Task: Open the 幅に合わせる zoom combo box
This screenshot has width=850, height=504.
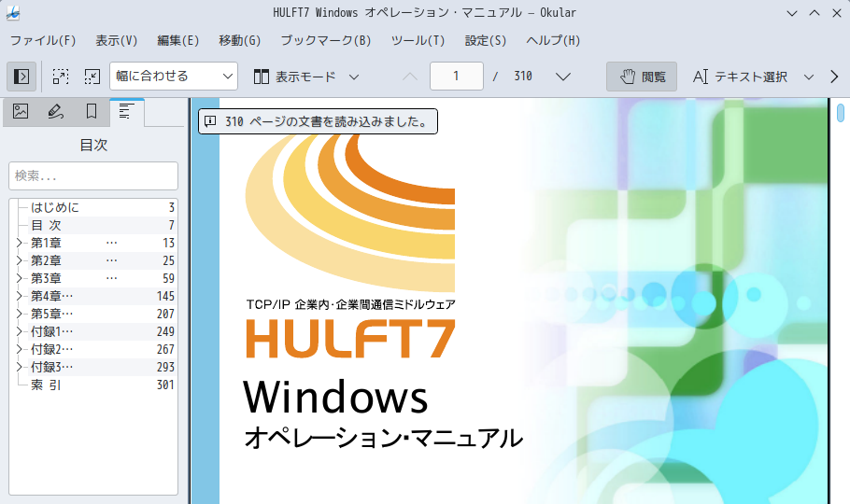Action: [x=174, y=76]
